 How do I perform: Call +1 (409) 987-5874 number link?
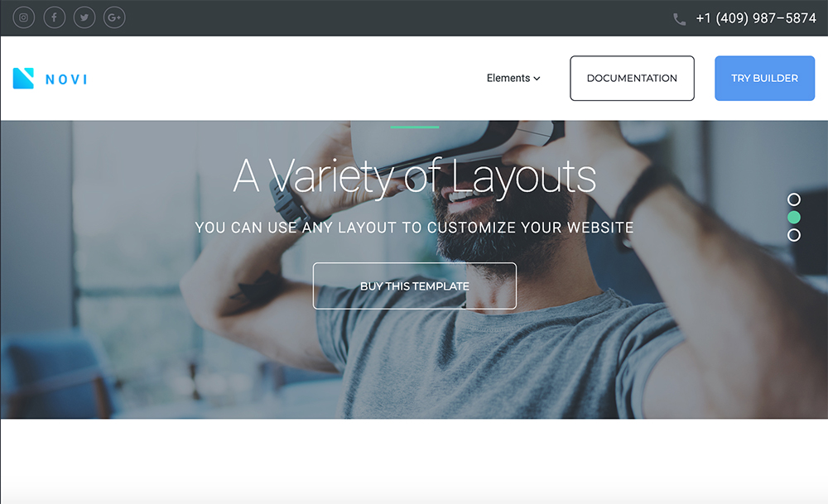pos(756,18)
